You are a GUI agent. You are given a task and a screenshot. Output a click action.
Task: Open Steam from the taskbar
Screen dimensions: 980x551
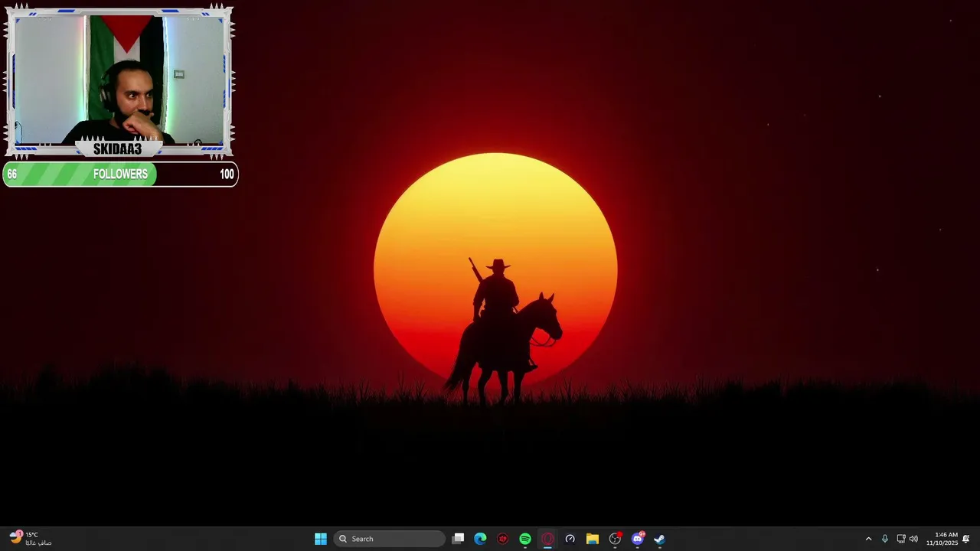[659, 539]
